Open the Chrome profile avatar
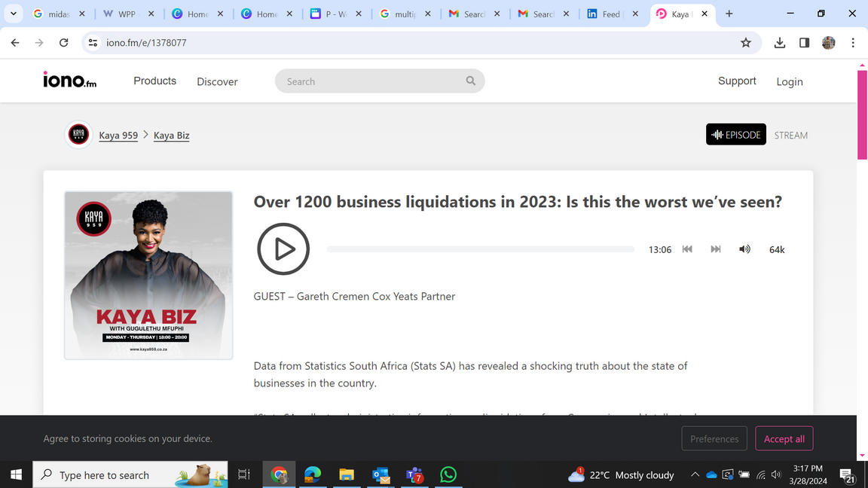The height and width of the screenshot is (488, 868). [x=829, y=43]
